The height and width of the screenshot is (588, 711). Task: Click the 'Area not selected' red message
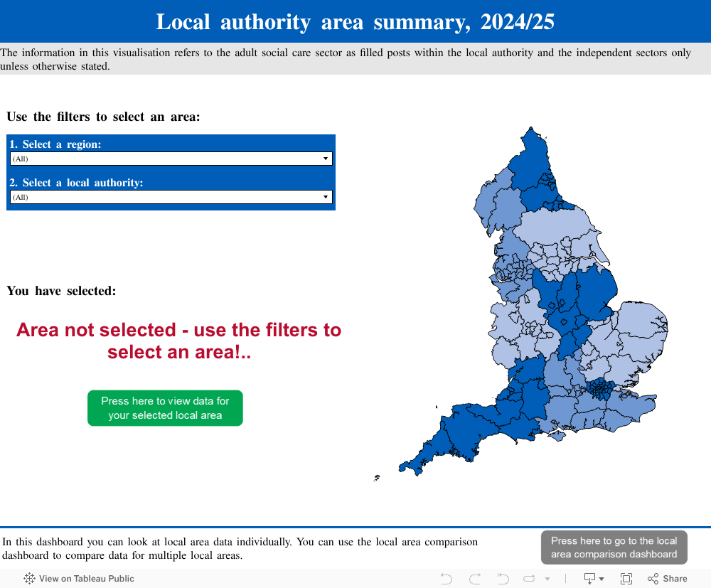pos(178,341)
